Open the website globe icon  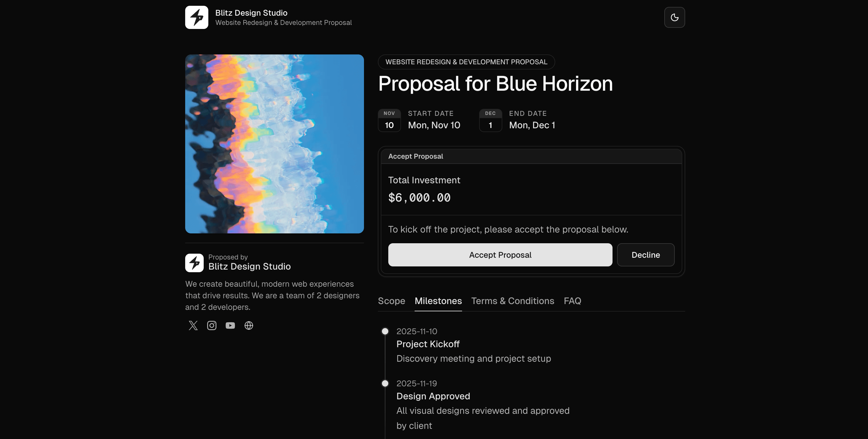249,325
